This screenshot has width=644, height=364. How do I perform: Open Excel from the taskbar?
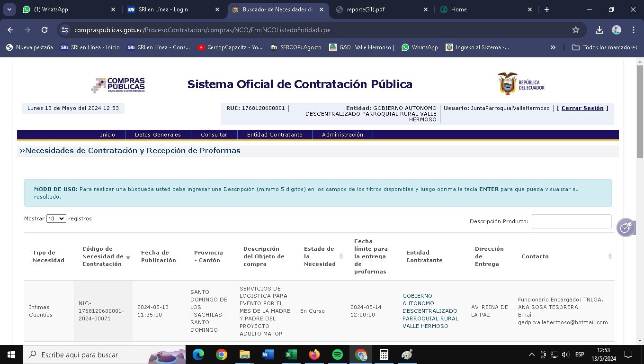pos(291,355)
